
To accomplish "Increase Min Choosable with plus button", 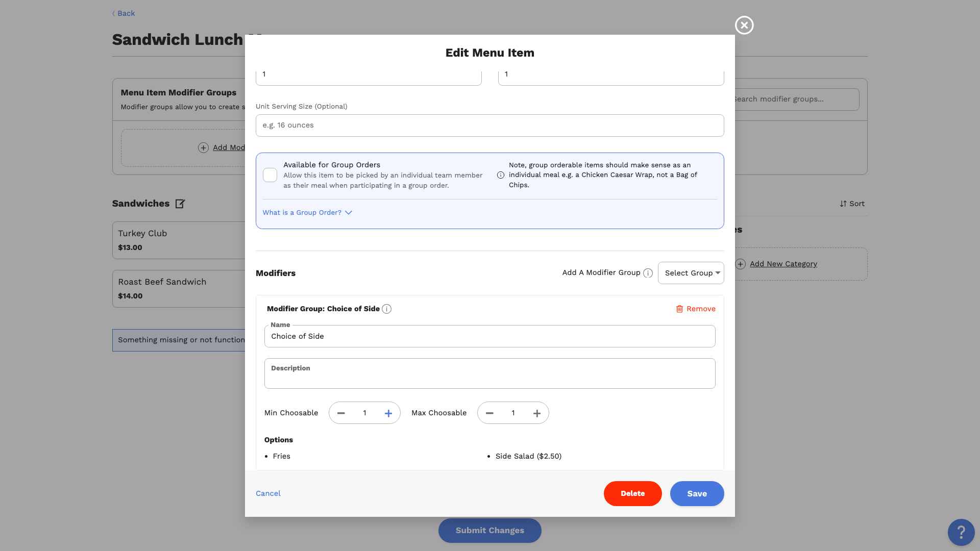I will [x=388, y=413].
